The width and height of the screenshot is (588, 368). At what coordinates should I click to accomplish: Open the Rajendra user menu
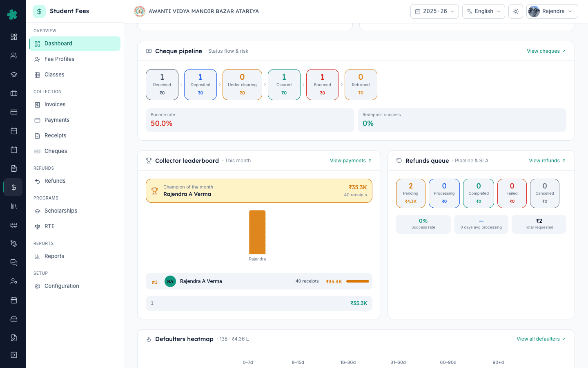(x=552, y=11)
